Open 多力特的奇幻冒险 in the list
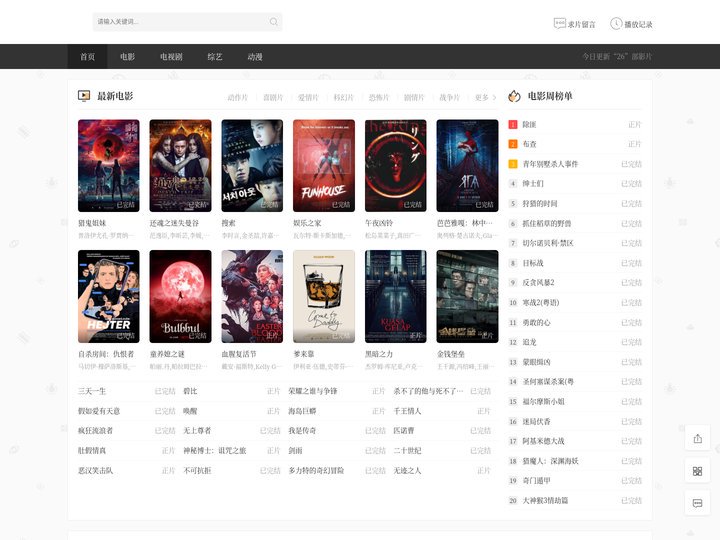The image size is (720, 540). point(316,471)
